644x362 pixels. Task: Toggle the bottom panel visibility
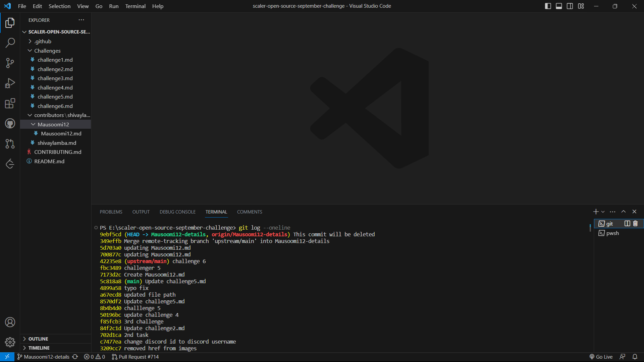point(559,6)
